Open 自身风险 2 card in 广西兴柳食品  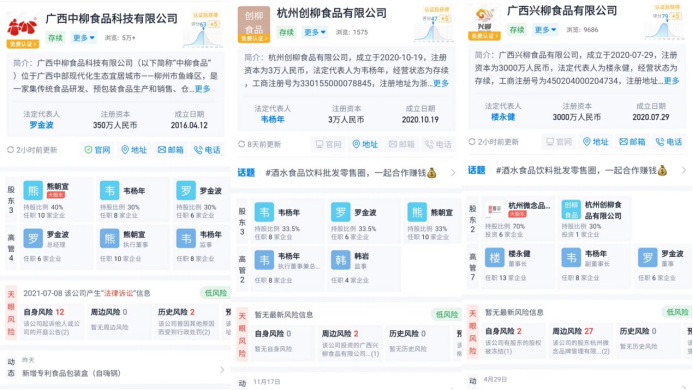pyautogui.click(x=513, y=341)
